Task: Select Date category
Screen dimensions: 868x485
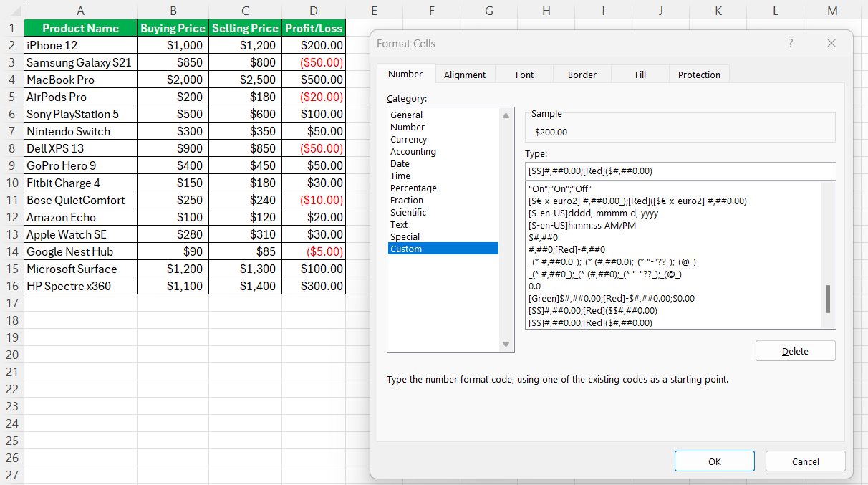Action: coord(443,163)
